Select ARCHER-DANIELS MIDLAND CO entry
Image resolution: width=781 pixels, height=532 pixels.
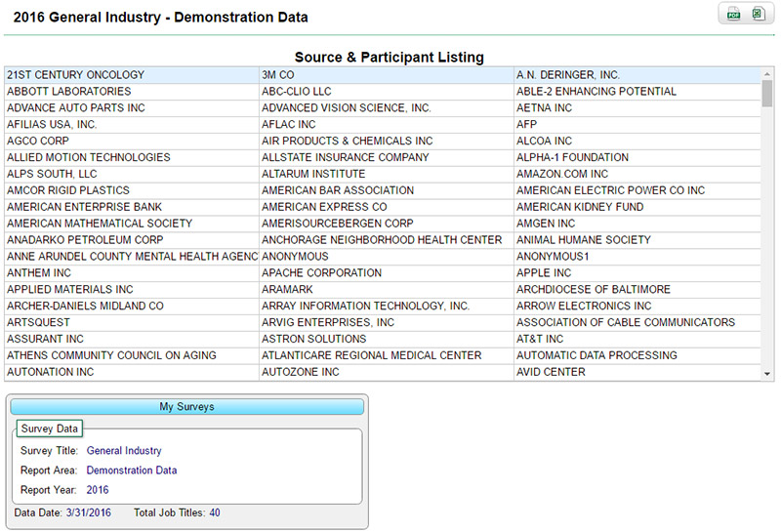coord(132,306)
